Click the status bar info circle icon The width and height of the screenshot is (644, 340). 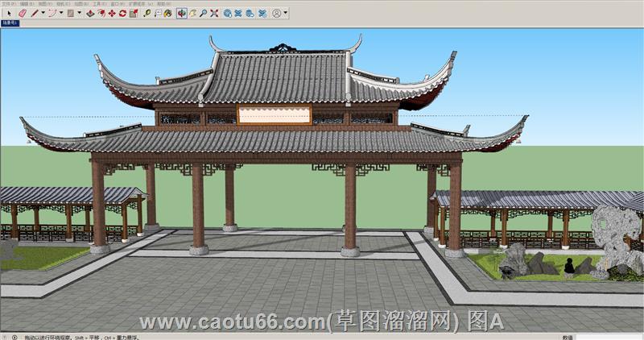pos(14,337)
